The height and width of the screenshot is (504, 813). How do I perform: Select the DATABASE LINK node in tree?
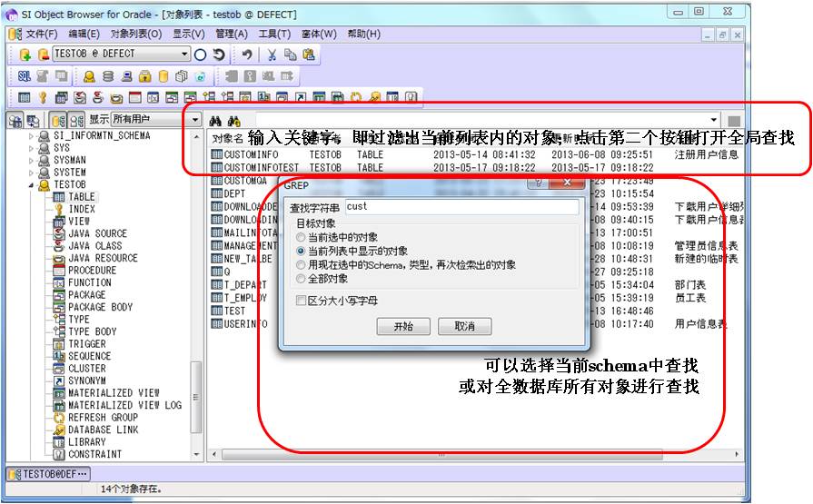coord(104,430)
